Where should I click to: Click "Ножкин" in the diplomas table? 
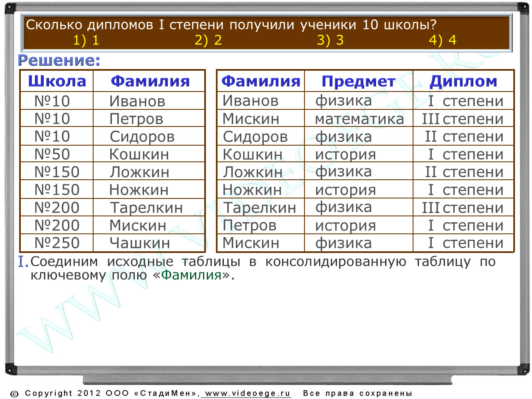point(252,190)
